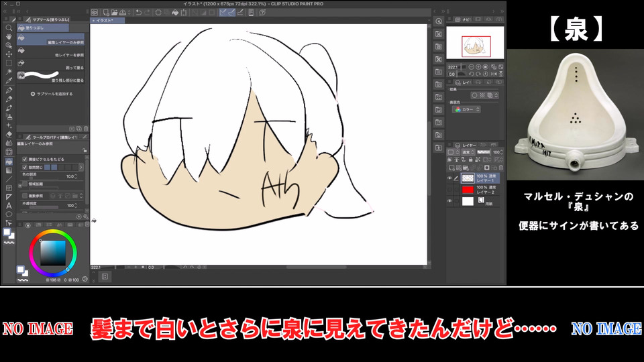644x362 pixels.
Task: Select the Eyedropper tool
Action: tap(9, 80)
